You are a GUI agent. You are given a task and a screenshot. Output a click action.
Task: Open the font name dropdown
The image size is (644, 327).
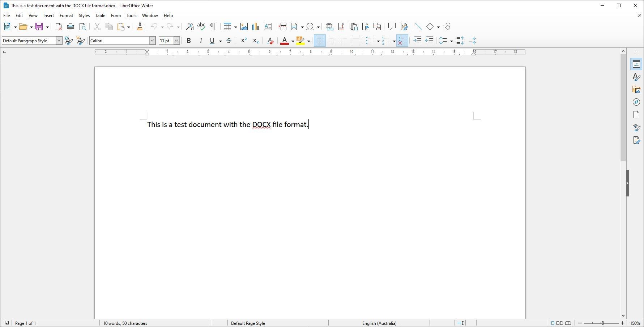tap(152, 41)
